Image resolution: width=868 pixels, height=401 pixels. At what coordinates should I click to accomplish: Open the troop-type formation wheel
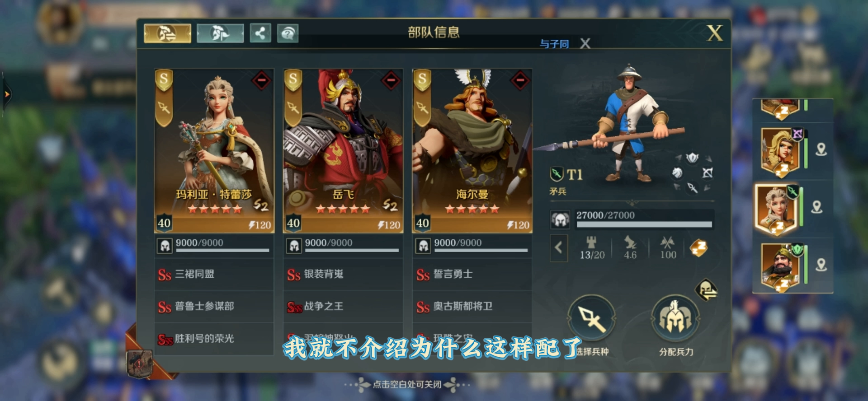692,173
